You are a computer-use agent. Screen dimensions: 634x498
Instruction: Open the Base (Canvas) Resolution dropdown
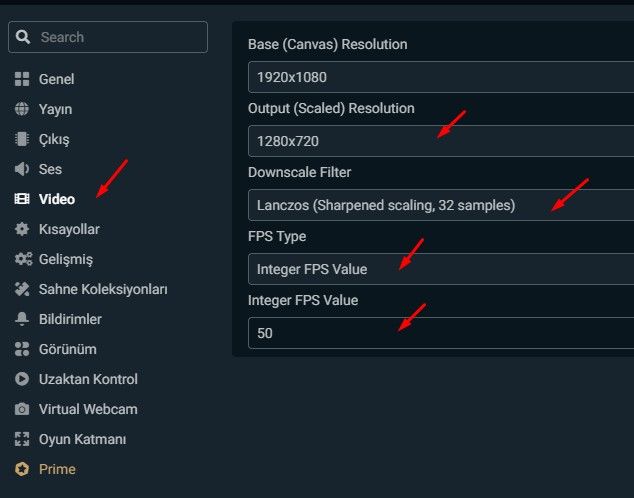pyautogui.click(x=440, y=77)
